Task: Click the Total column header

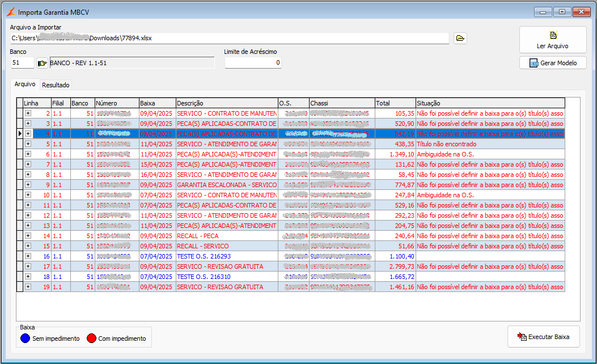Action: click(x=395, y=103)
